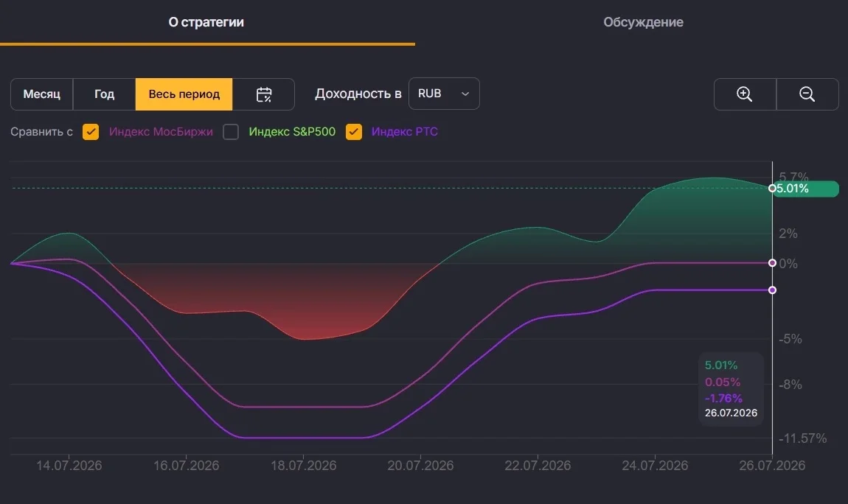This screenshot has height=504, width=848.
Task: Click the Индекс S&P500 label
Action: pos(292,132)
